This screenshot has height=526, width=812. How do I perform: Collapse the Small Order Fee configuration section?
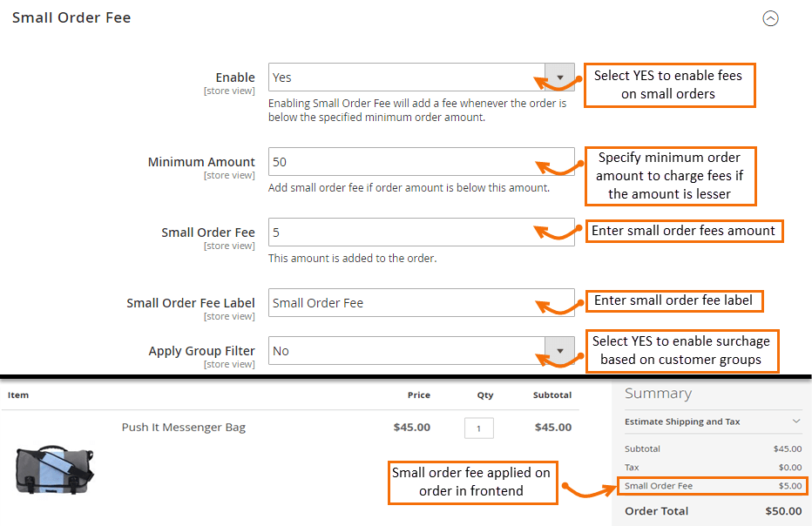click(x=770, y=18)
